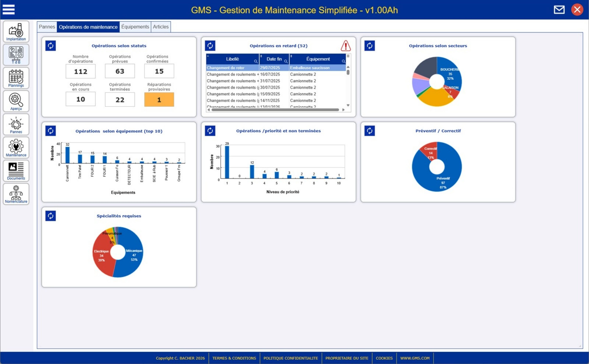The image size is (589, 364).
Task: Open the Libellé column search filter
Action: (x=256, y=61)
